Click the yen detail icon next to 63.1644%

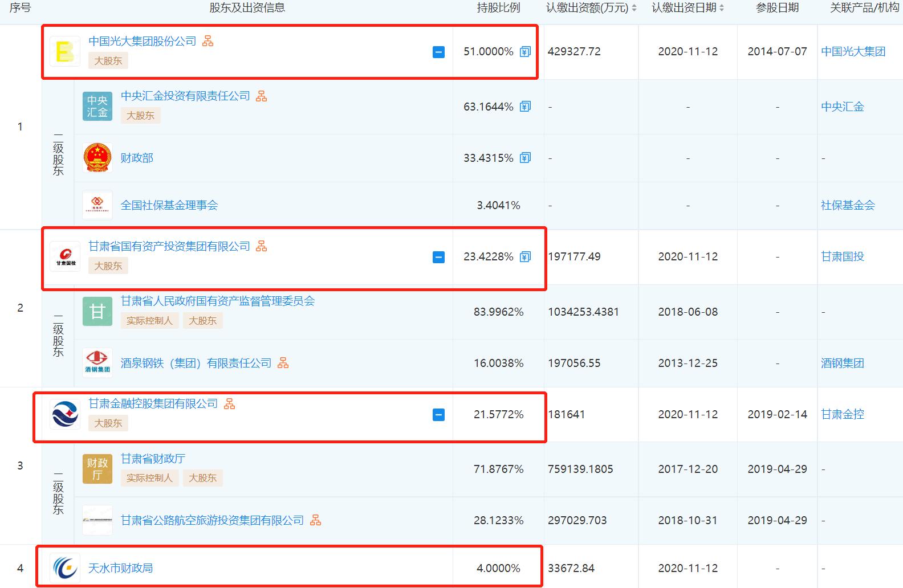[x=525, y=107]
